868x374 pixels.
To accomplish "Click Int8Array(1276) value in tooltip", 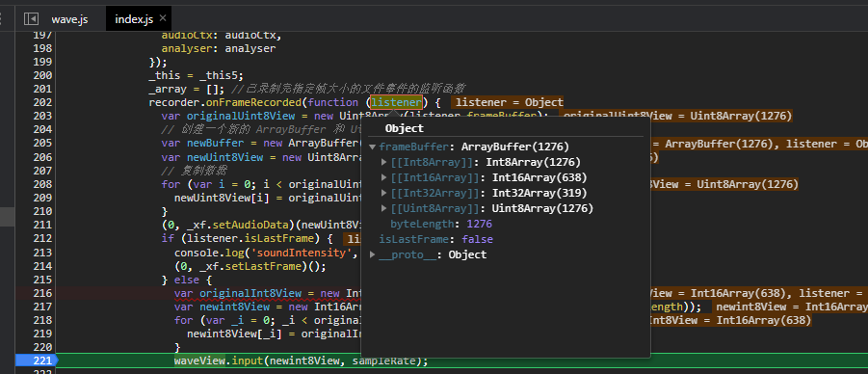I will tap(534, 162).
